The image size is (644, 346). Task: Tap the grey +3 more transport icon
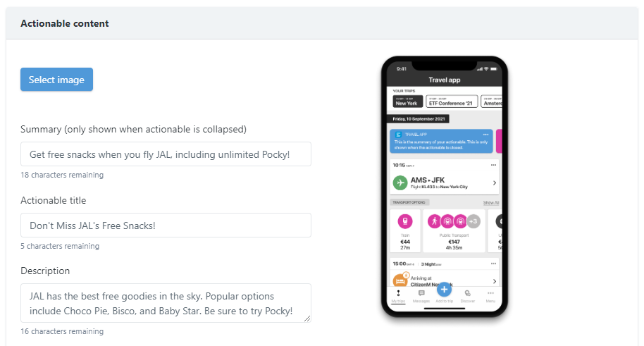473,221
